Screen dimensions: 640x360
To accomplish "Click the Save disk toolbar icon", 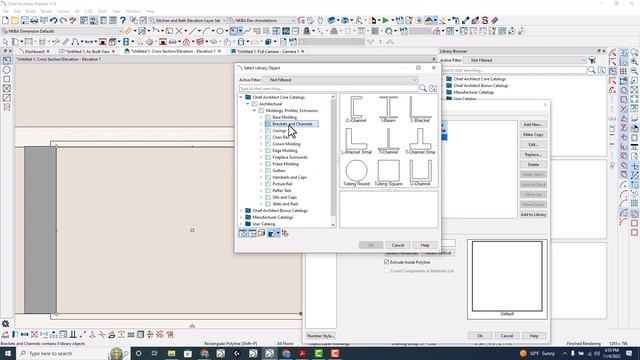I will click(x=24, y=20).
